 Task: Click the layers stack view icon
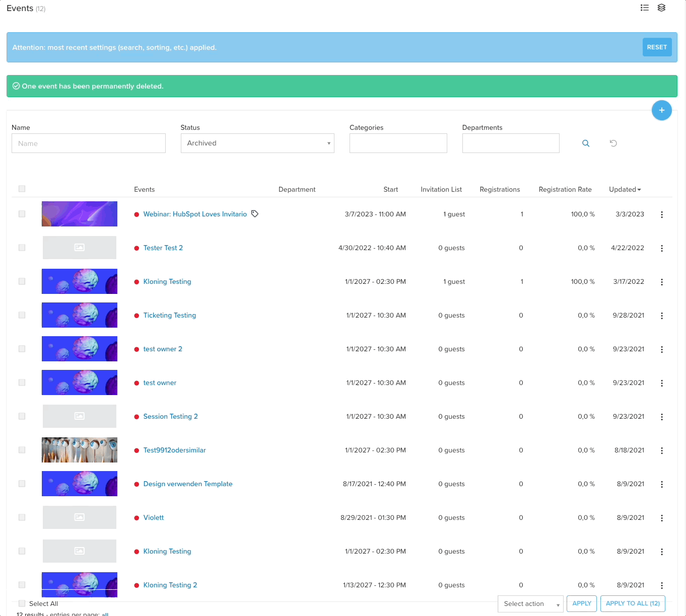click(661, 8)
